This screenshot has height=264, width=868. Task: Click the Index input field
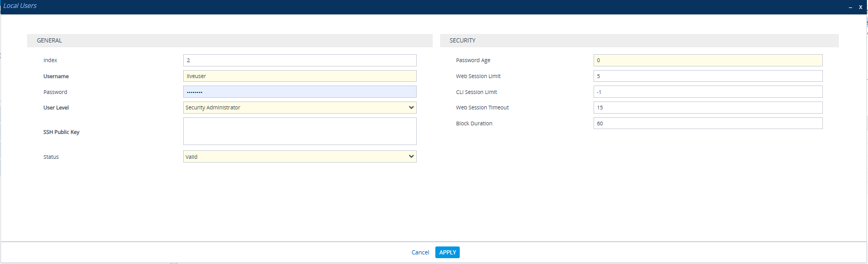pos(299,61)
